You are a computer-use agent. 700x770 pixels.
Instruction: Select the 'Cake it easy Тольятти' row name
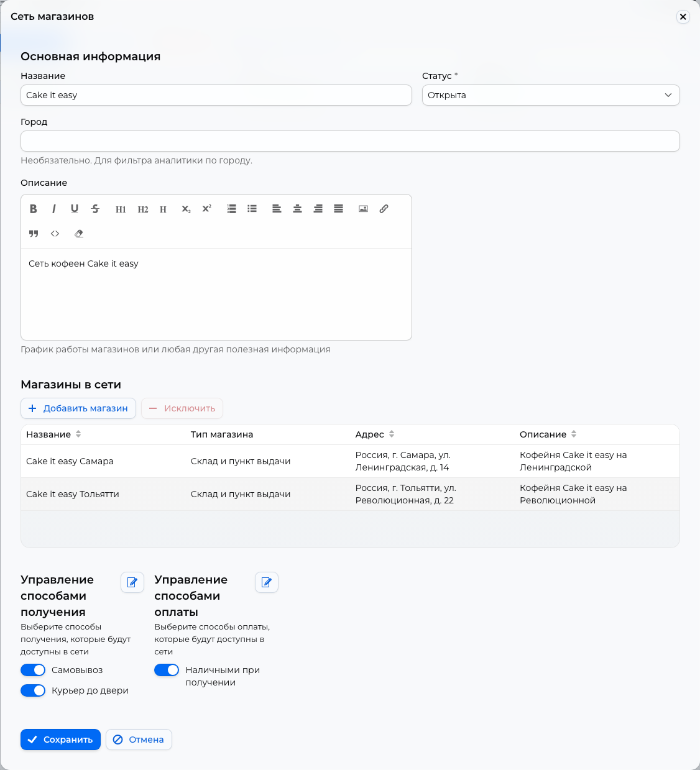(73, 494)
